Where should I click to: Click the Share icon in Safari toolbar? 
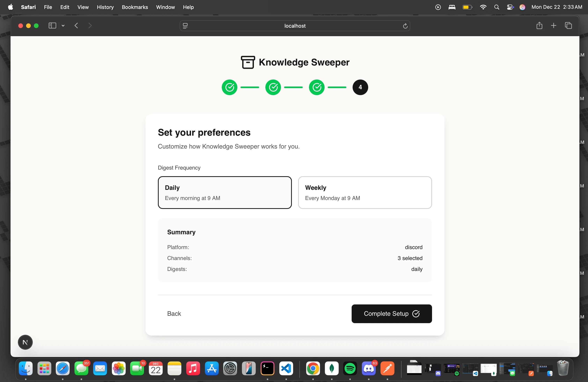pyautogui.click(x=539, y=26)
